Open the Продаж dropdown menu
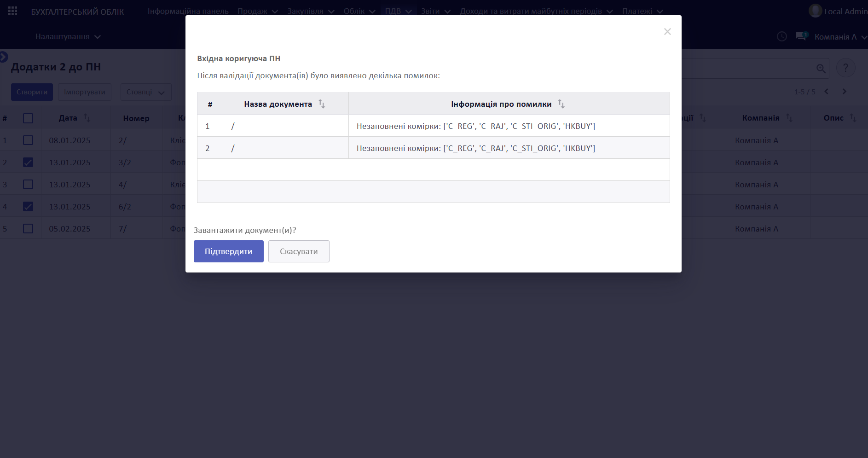The image size is (868, 458). click(258, 11)
